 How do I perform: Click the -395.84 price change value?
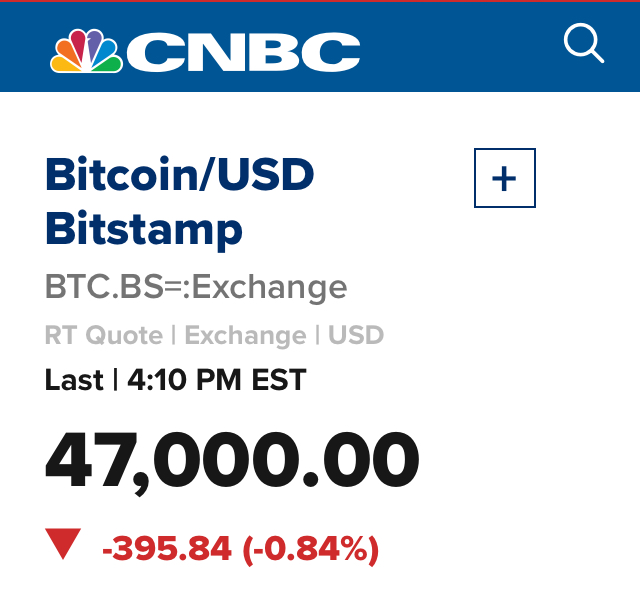point(167,548)
